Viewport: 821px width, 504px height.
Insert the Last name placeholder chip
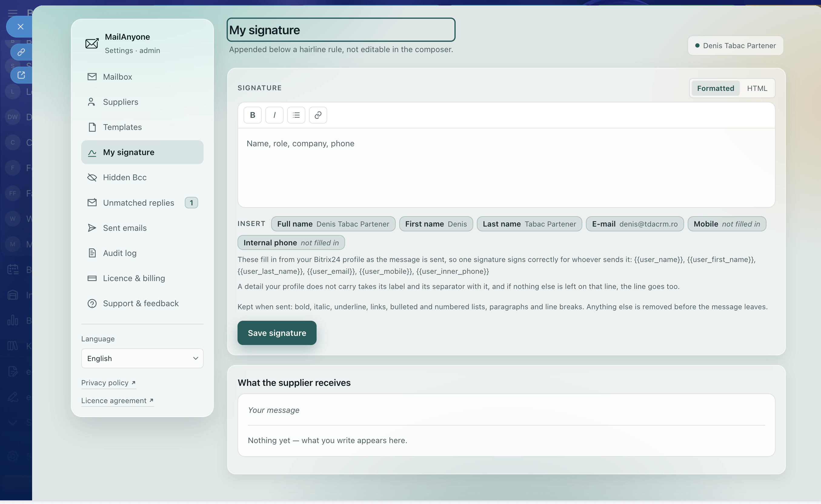pyautogui.click(x=529, y=224)
